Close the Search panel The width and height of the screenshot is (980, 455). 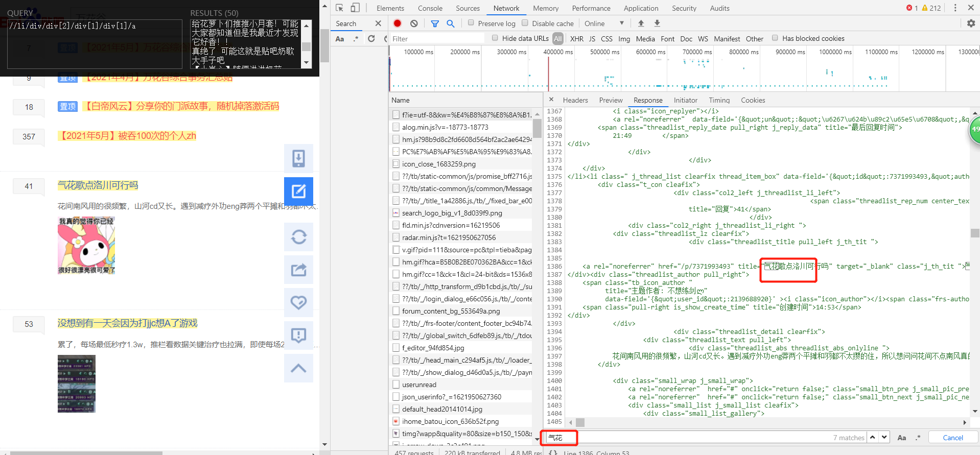pos(378,23)
